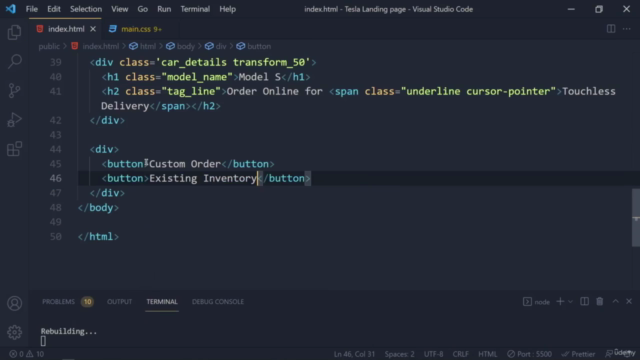
Task: Click the 'model_name' class value
Action: (x=197, y=77)
